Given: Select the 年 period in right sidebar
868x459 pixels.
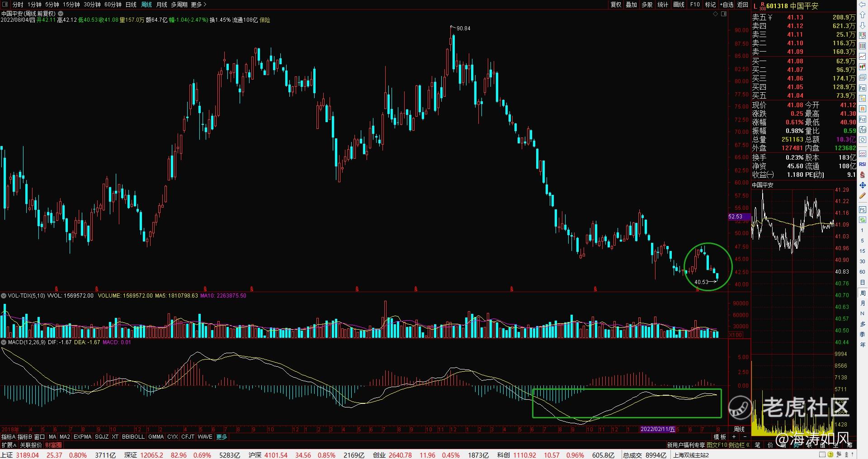Looking at the screenshot, I should (x=862, y=345).
